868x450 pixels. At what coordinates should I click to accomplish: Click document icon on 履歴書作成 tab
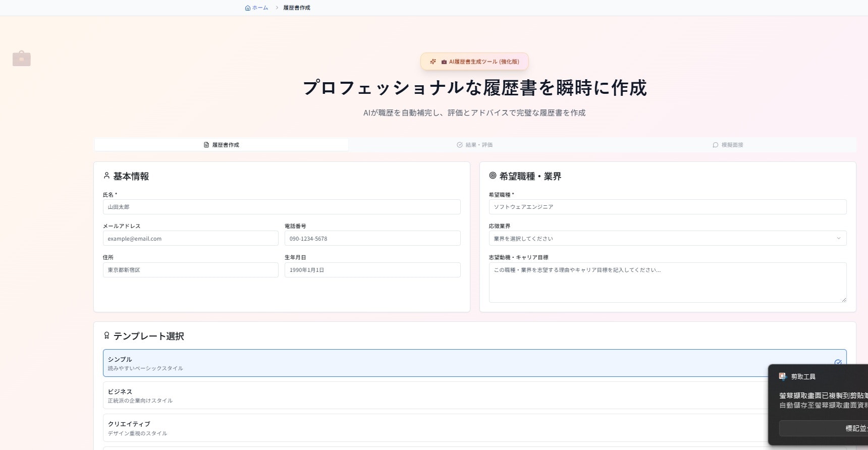click(x=206, y=145)
